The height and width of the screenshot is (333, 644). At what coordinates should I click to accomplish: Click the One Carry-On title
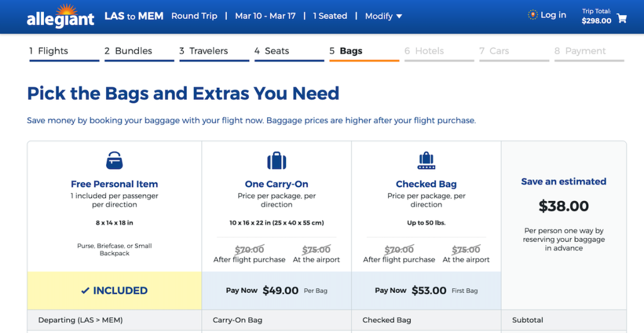click(277, 184)
